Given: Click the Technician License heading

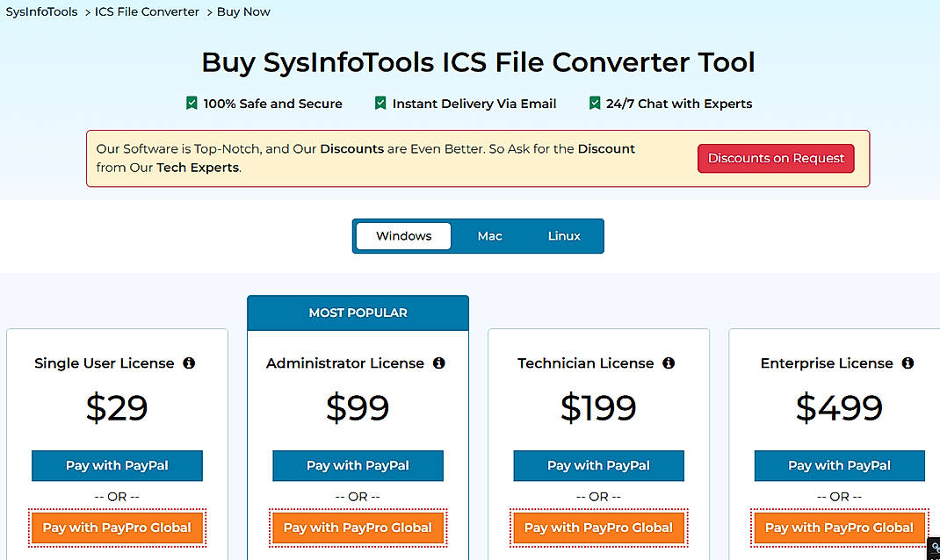Looking at the screenshot, I should 586,363.
